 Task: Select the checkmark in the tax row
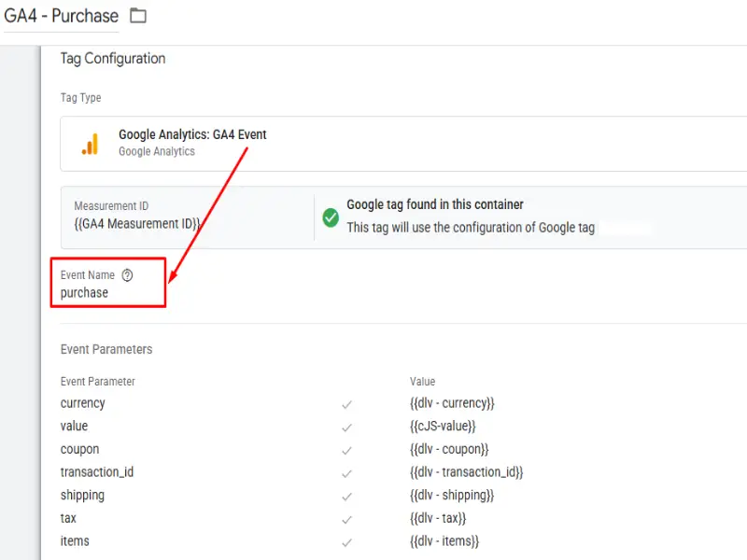(x=346, y=520)
